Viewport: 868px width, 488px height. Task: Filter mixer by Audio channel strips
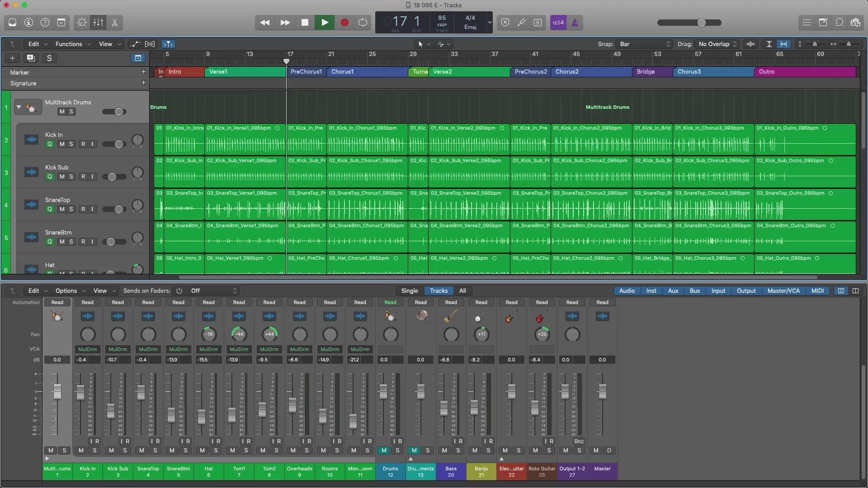[627, 291]
